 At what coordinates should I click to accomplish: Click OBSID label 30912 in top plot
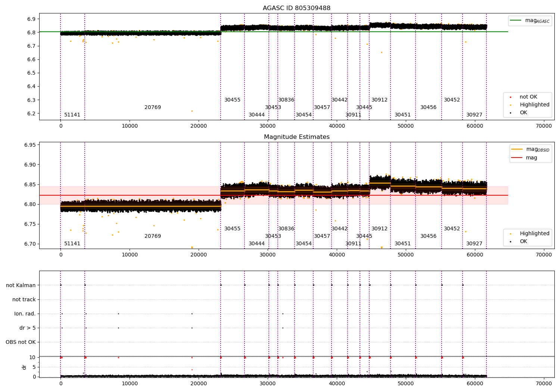point(379,100)
